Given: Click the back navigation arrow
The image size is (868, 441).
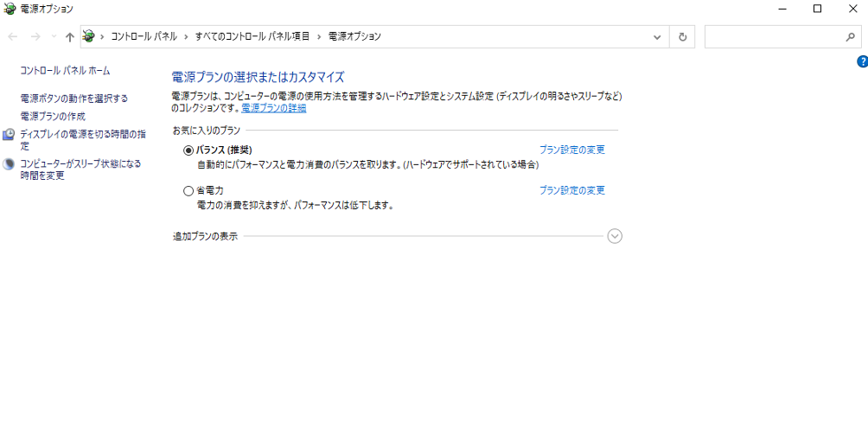Looking at the screenshot, I should [13, 37].
